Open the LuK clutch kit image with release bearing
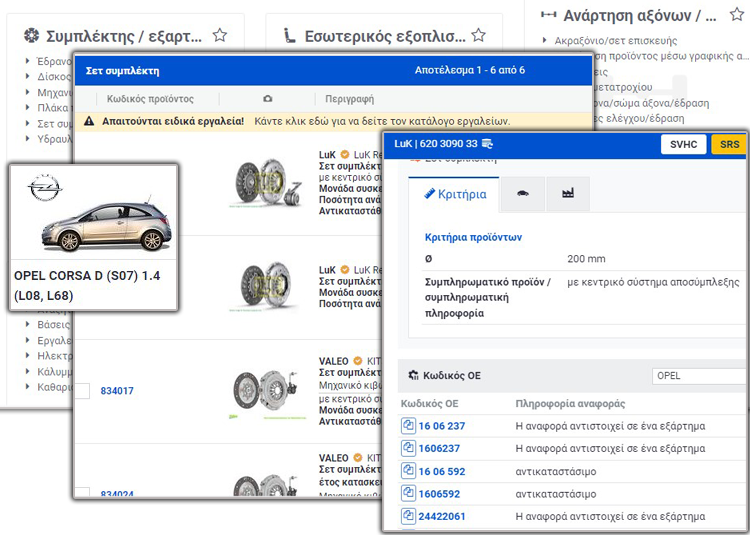Viewport: 750px width, 535px height. (267, 183)
